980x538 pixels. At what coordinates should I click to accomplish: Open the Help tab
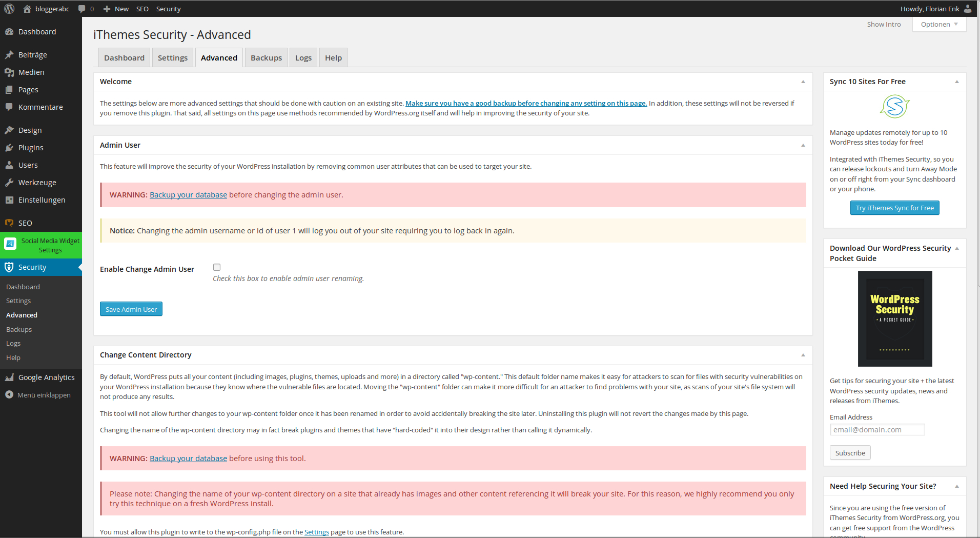333,57
